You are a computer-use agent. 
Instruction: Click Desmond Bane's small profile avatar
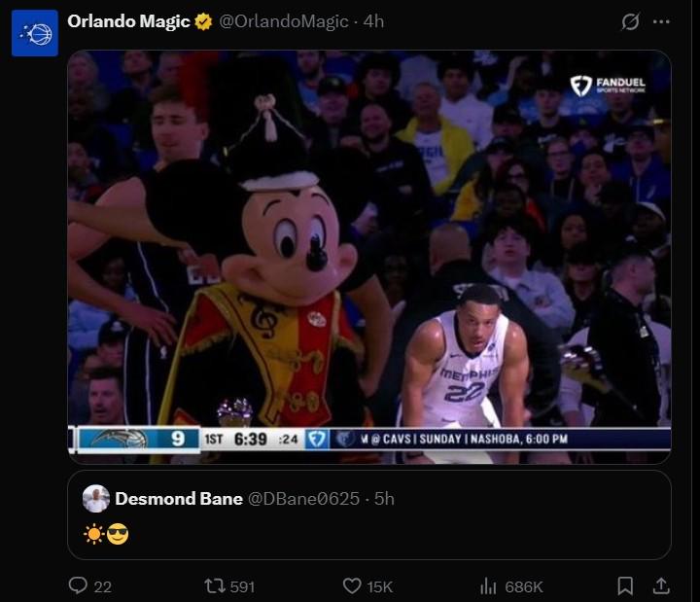(96, 498)
